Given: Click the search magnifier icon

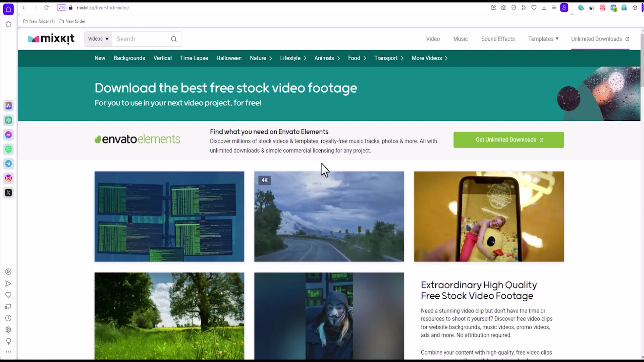Looking at the screenshot, I should coord(174,39).
